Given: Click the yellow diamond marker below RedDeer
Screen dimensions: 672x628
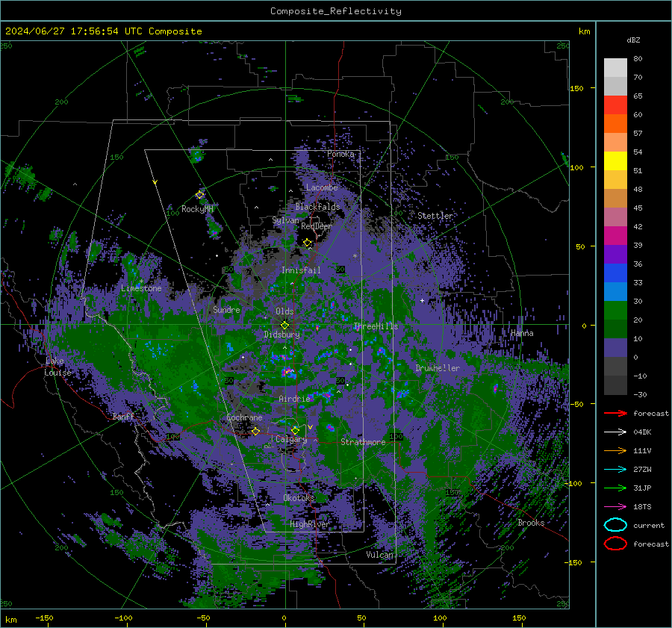Looking at the screenshot, I should point(308,243).
